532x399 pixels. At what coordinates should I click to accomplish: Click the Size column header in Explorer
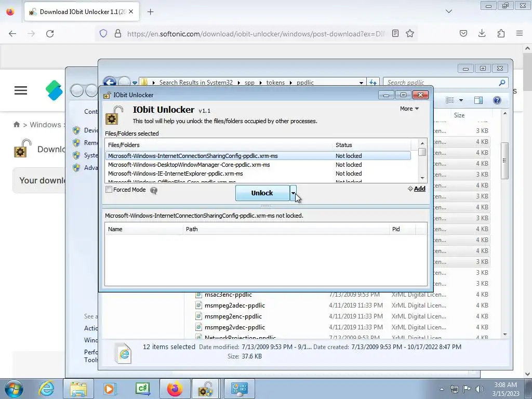[473, 115]
